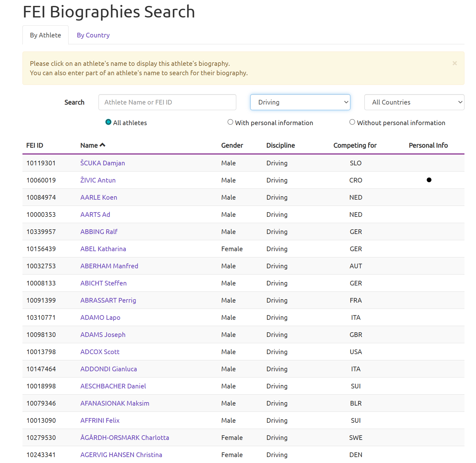Open ADCOX Scott athlete profile
This screenshot has height=463, width=476.
[x=100, y=352]
